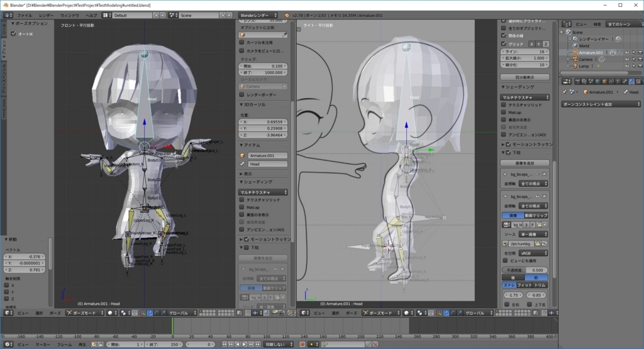Screen dimensions: 644x349
Task: Toggle オートIK checkbox
Action: point(14,34)
